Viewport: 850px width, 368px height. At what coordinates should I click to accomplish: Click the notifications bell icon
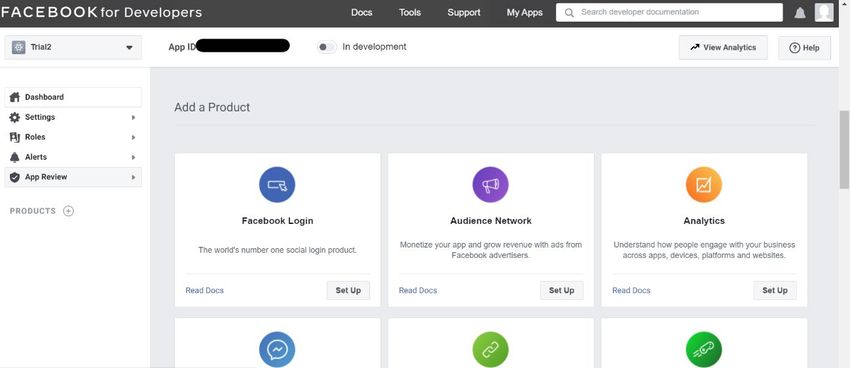tap(800, 13)
